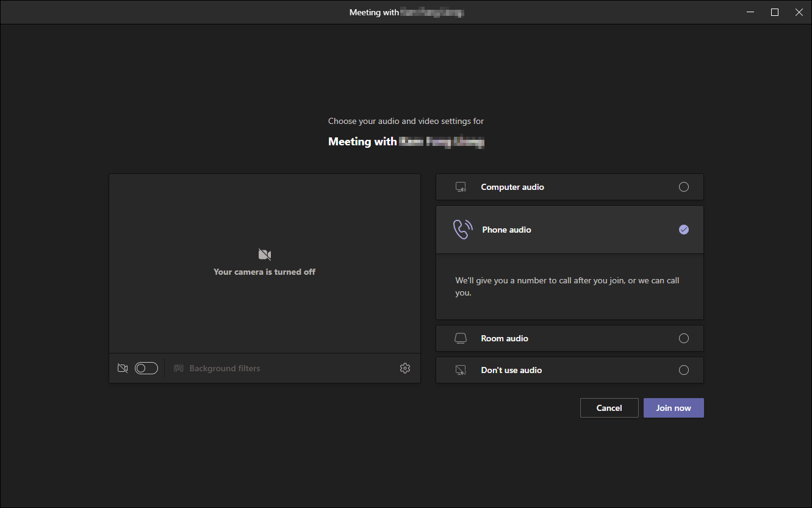
Task: Choose the Computer audio option label
Action: coord(512,187)
